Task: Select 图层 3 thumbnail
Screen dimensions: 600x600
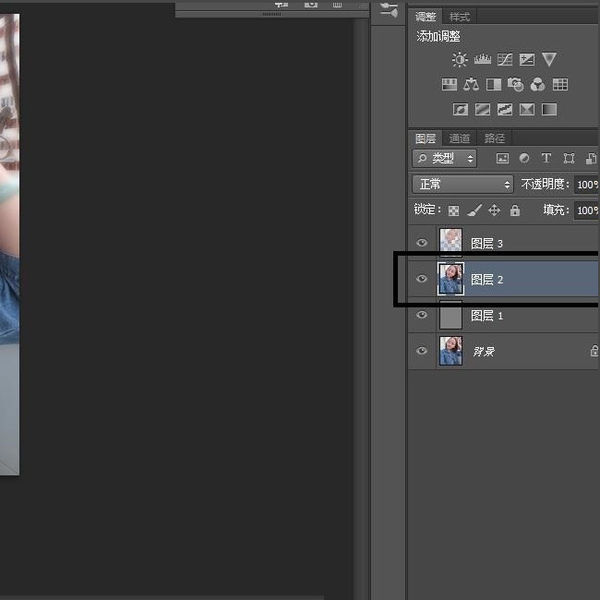Action: coord(450,242)
